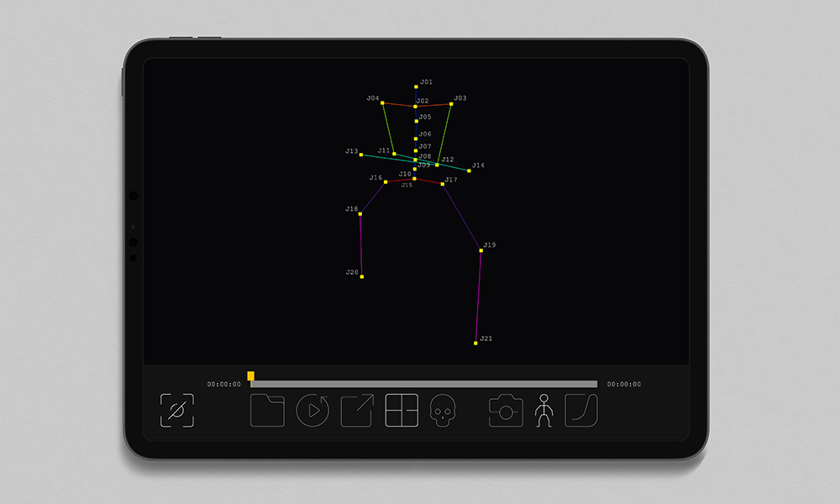Select joint marker J10
840x504 pixels.
tap(414, 178)
